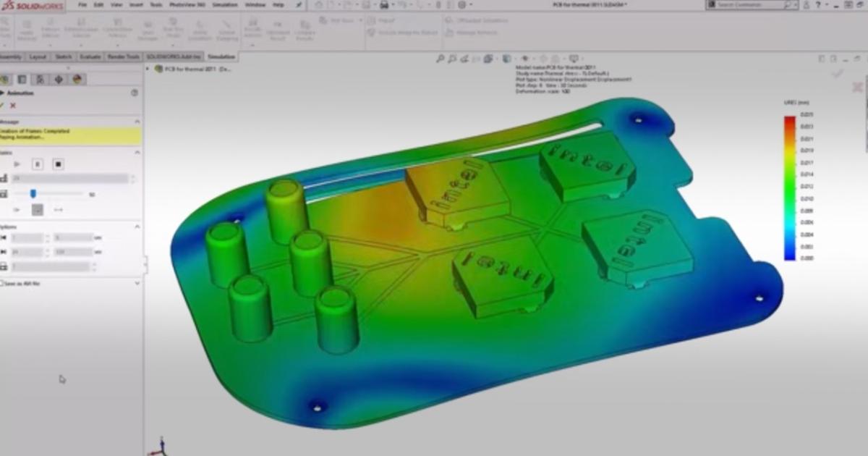Collapse the Basics section
868x456 pixels.
[137, 152]
